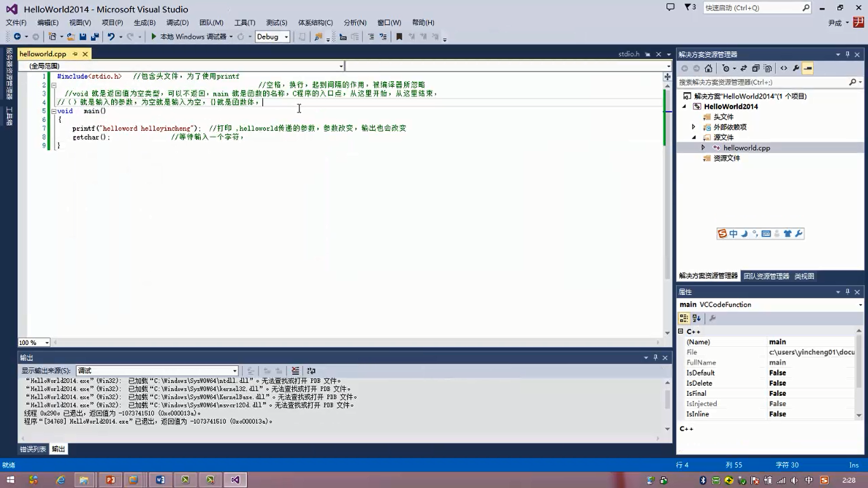Collapse the HelloWorld2014 project node
Image resolution: width=868 pixels, height=488 pixels.
[684, 107]
